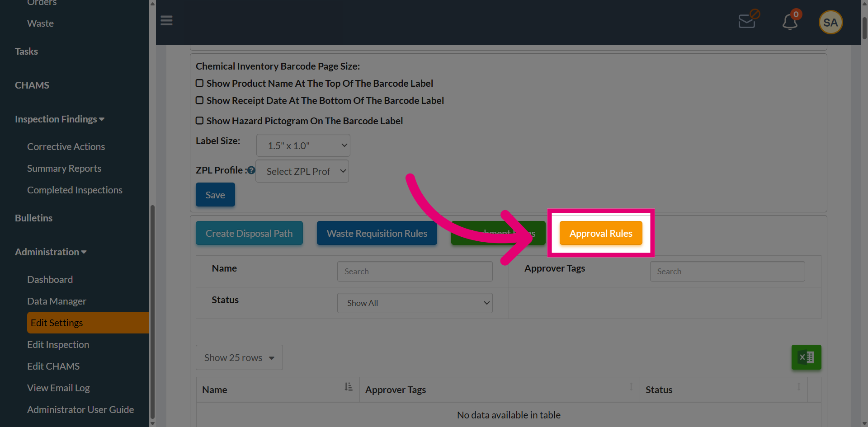This screenshot has width=868, height=427.
Task: Click the Save button
Action: [215, 195]
